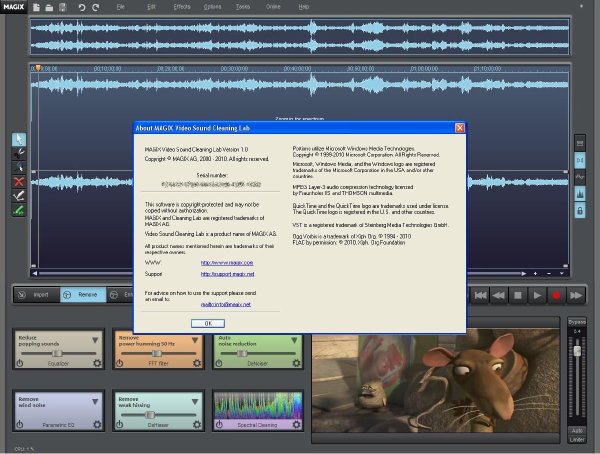Switch to the Import tab
Viewport: 600px width, 454px height.
37,295
